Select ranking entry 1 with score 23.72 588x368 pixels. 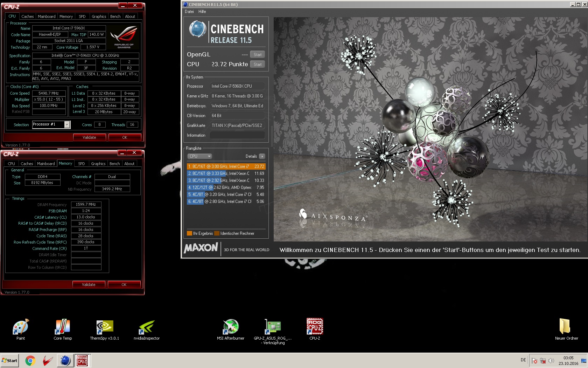pyautogui.click(x=226, y=166)
